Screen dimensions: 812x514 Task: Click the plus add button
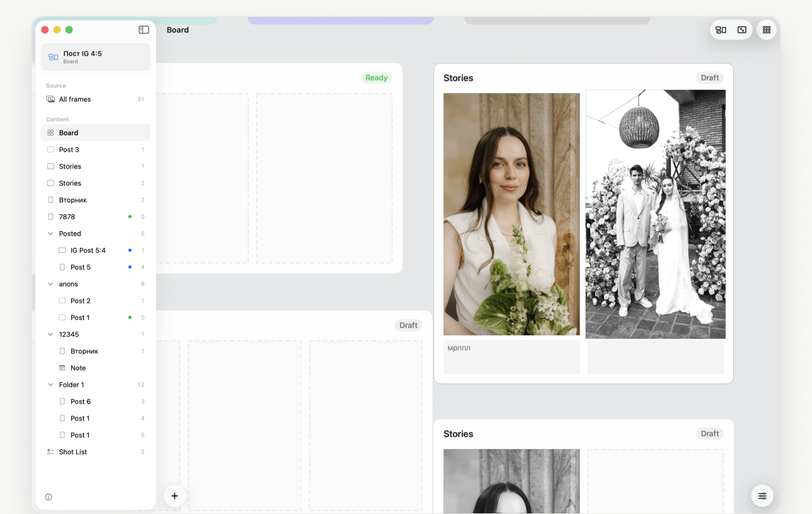(x=174, y=496)
